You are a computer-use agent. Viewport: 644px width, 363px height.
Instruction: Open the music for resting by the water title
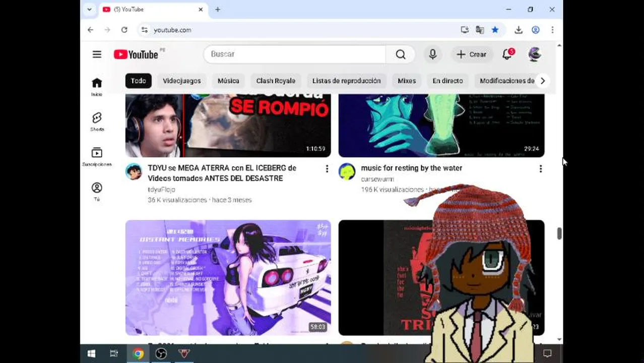pos(411,168)
